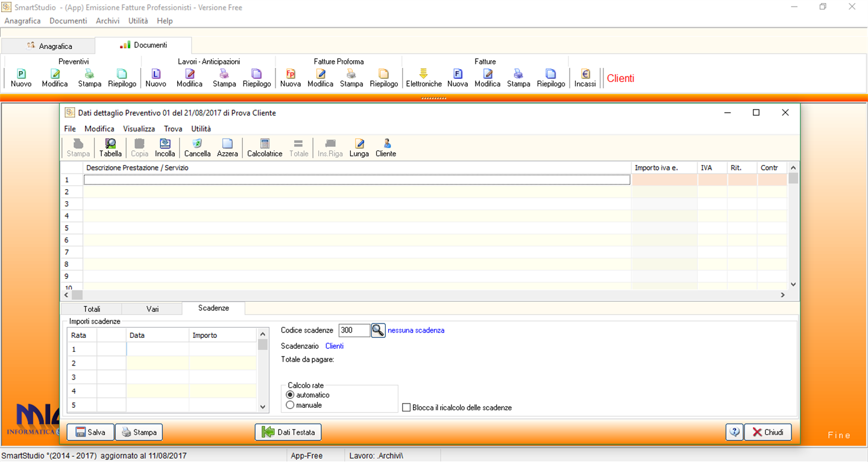868x462 pixels.
Task: Click Nuova under Fatture
Action: pyautogui.click(x=458, y=78)
